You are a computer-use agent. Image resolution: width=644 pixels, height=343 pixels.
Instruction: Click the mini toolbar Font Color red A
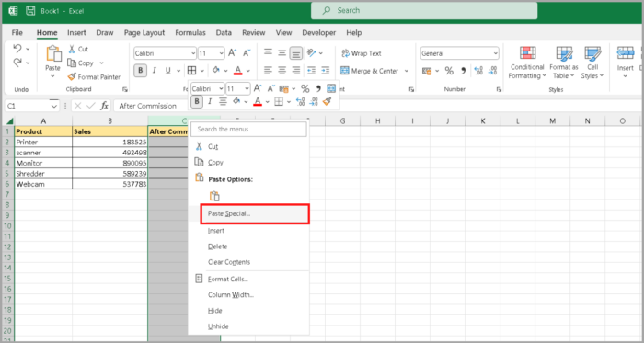(x=258, y=101)
